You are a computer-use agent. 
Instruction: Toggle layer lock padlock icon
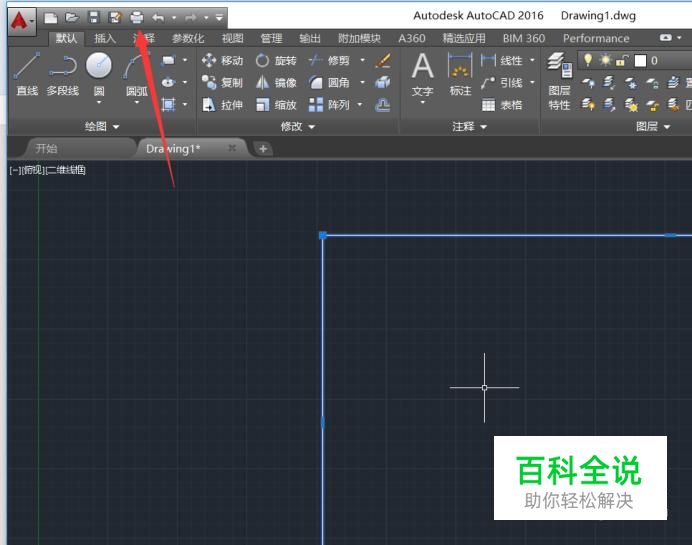(x=622, y=60)
